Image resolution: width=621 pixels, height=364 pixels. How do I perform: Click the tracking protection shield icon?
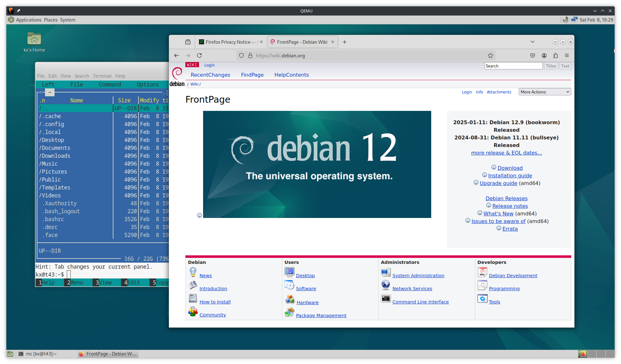(241, 55)
